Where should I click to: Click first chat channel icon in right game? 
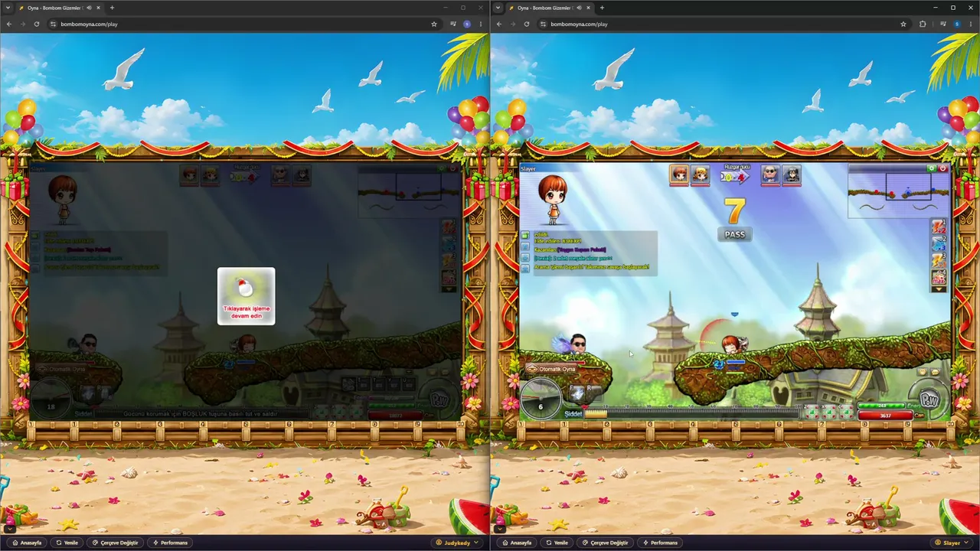point(525,236)
